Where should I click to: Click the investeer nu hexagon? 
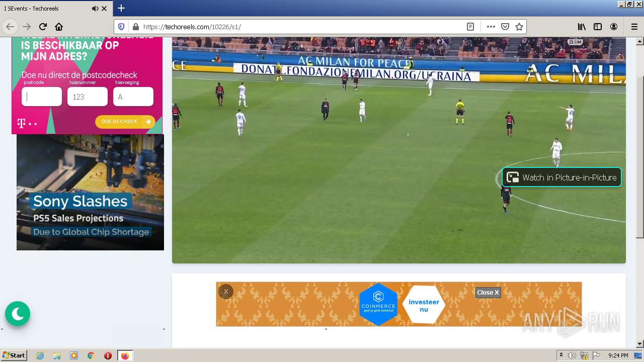(424, 305)
